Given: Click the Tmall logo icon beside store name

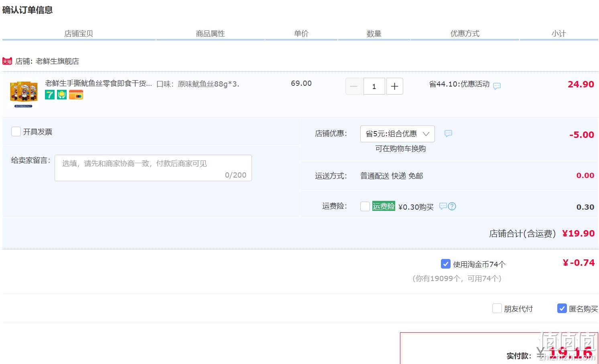Looking at the screenshot, I should click(x=7, y=61).
